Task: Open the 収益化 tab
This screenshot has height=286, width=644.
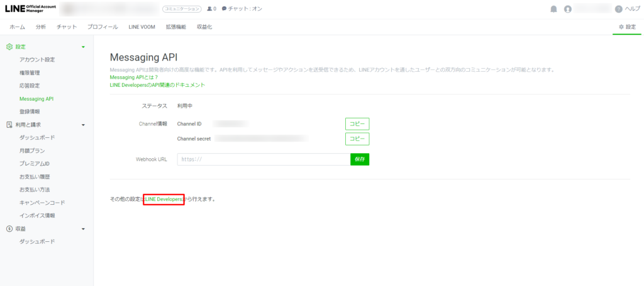Action: click(204, 26)
